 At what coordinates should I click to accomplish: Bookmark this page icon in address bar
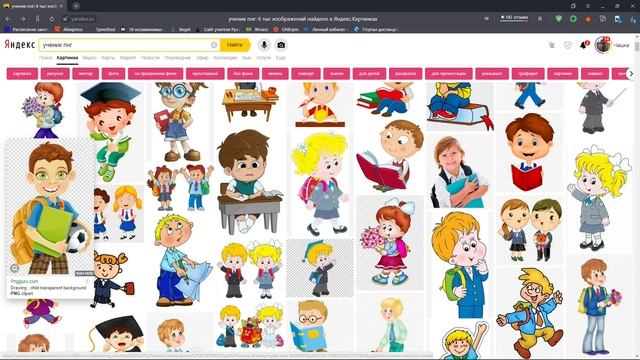pyautogui.click(x=540, y=19)
